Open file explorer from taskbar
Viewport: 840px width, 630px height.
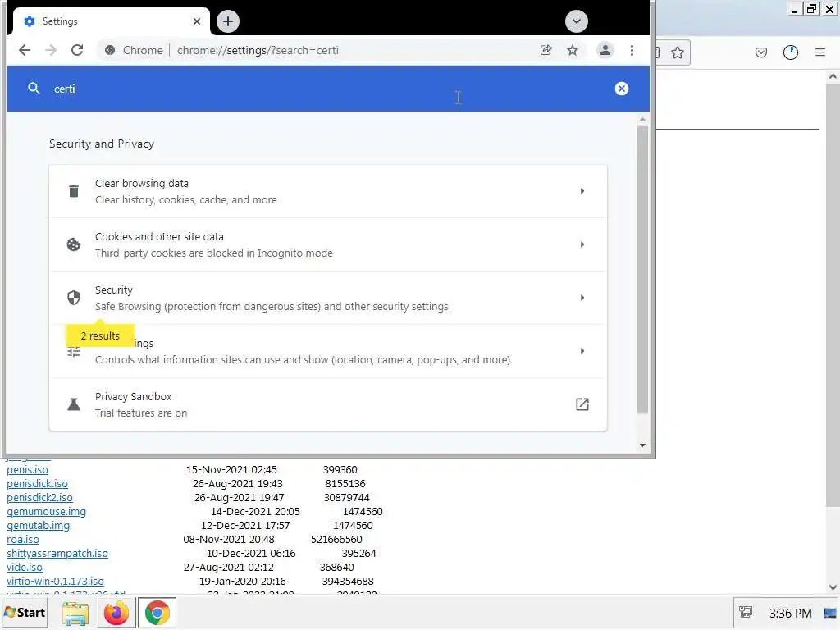point(75,614)
